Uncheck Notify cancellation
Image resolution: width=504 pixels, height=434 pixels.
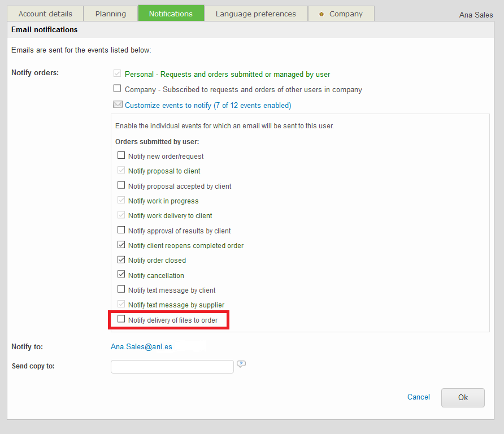pyautogui.click(x=121, y=275)
